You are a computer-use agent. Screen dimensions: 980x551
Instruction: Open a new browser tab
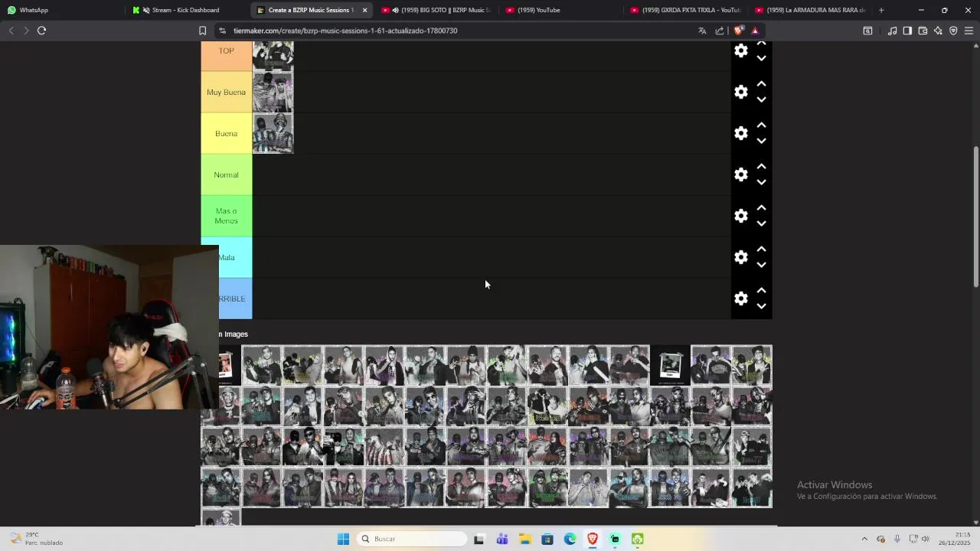(x=881, y=10)
